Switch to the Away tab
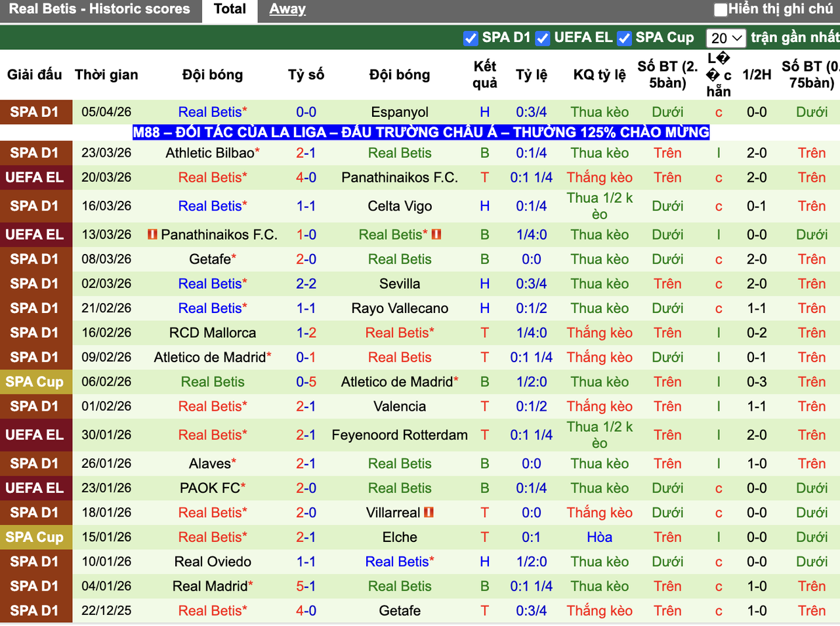 [287, 9]
